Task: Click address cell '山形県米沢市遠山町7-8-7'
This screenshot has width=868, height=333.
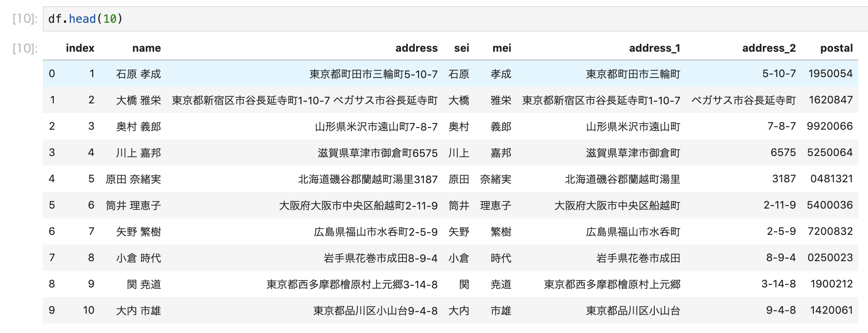Action: (x=376, y=127)
